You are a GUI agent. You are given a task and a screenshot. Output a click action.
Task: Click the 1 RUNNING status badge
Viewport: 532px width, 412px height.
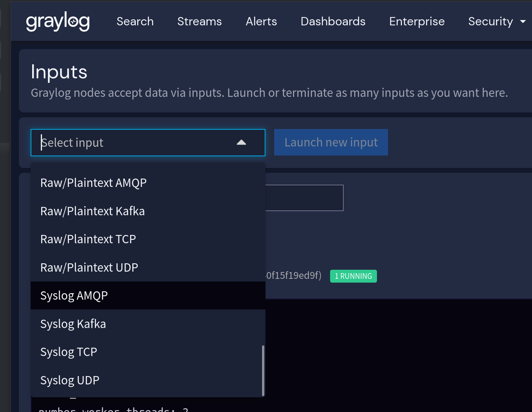point(353,276)
